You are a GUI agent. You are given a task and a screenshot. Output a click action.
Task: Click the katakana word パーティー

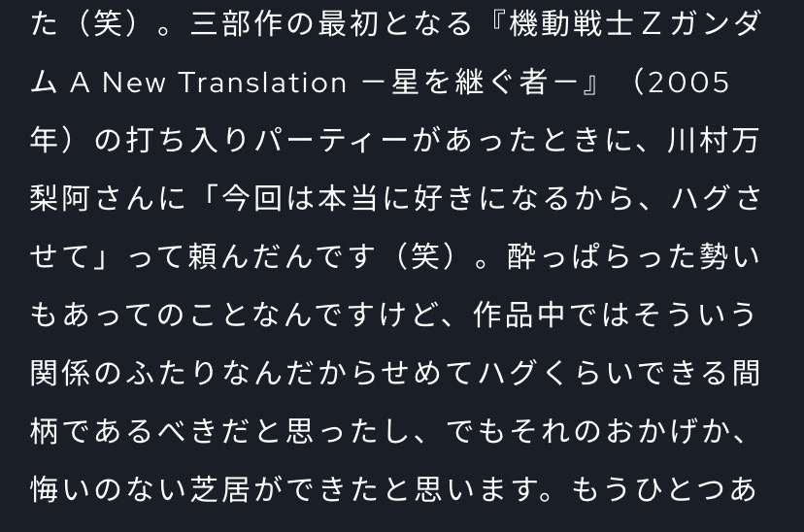pyautogui.click(x=331, y=141)
